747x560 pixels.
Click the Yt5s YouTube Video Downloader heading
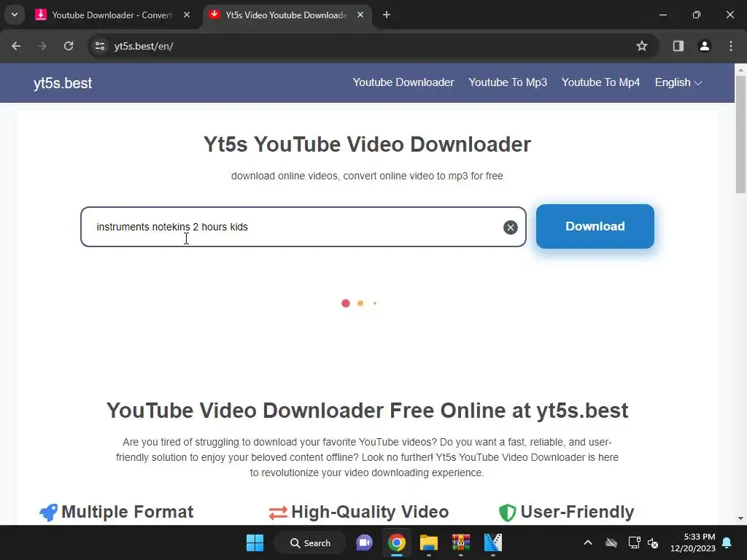(367, 144)
